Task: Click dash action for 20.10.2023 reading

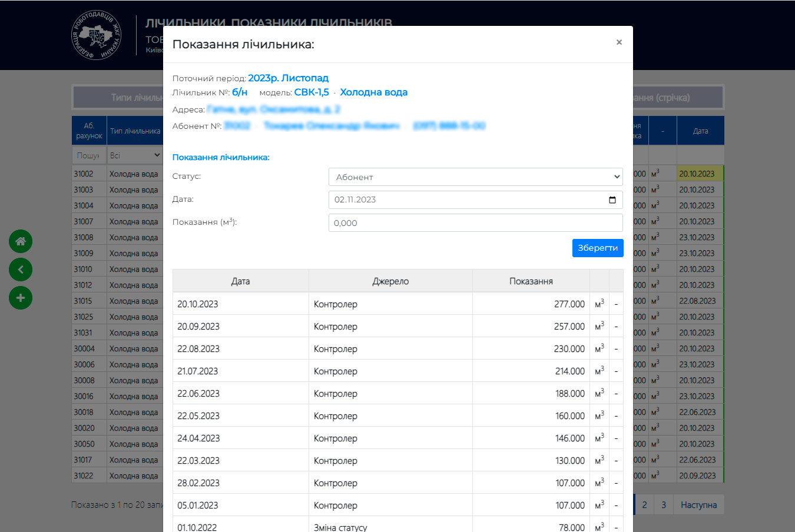Action: [x=616, y=304]
